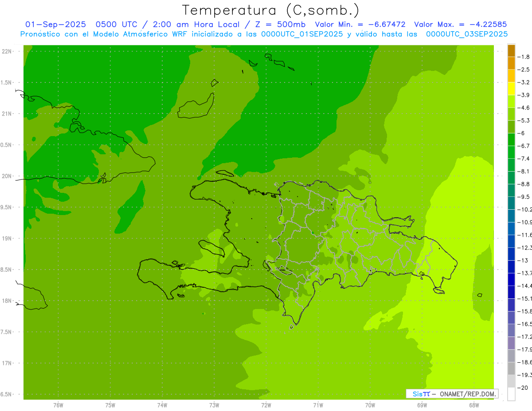Click the '-8.8' colorbar label
Viewport: 532px width, 411px height.
click(524, 184)
